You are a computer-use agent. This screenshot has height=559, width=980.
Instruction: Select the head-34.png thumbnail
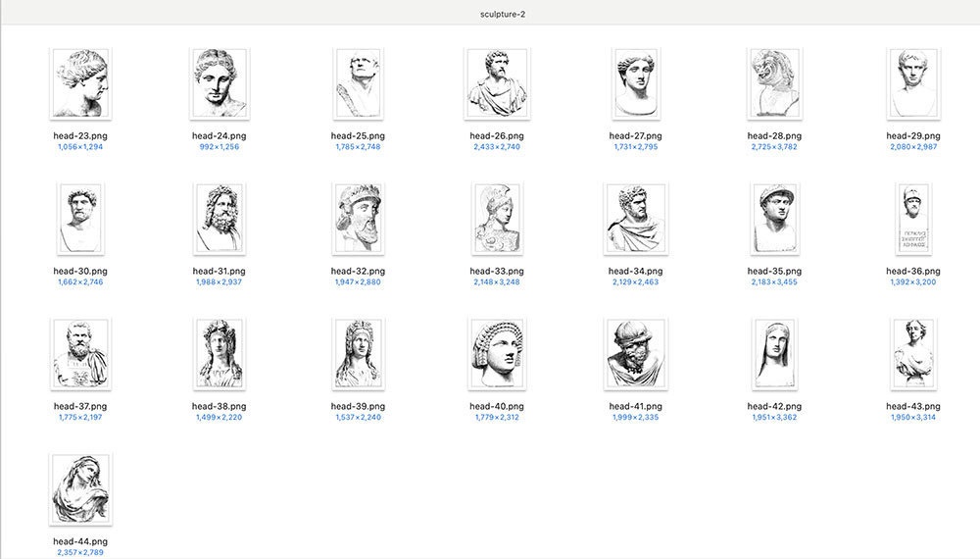click(636, 219)
